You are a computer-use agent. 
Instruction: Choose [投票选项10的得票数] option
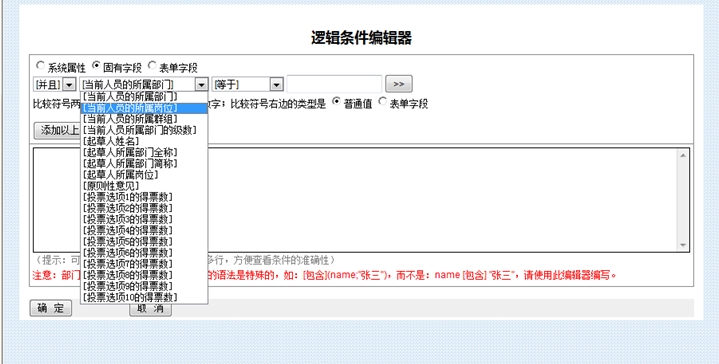pyautogui.click(x=144, y=297)
